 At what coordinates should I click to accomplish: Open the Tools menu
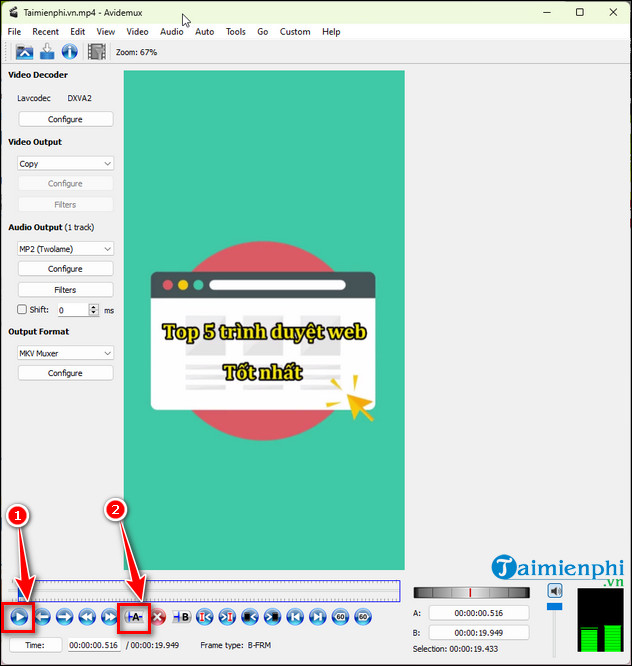point(235,31)
